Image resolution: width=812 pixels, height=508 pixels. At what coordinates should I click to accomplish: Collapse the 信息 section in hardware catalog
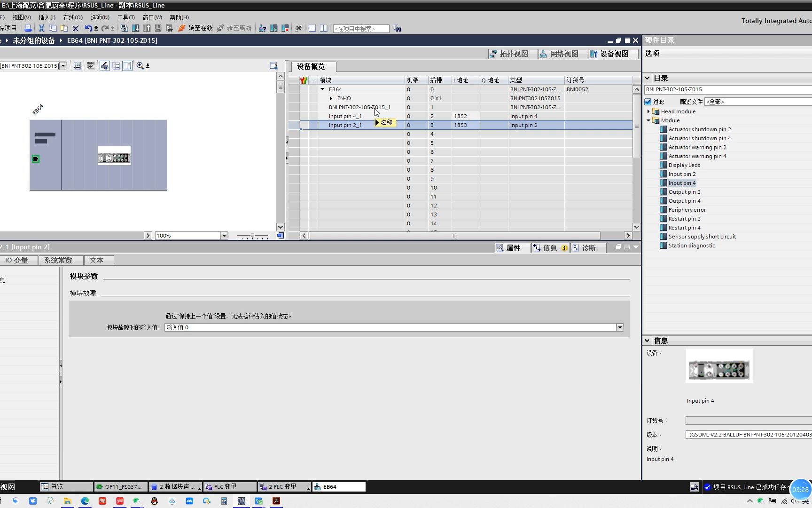(648, 341)
